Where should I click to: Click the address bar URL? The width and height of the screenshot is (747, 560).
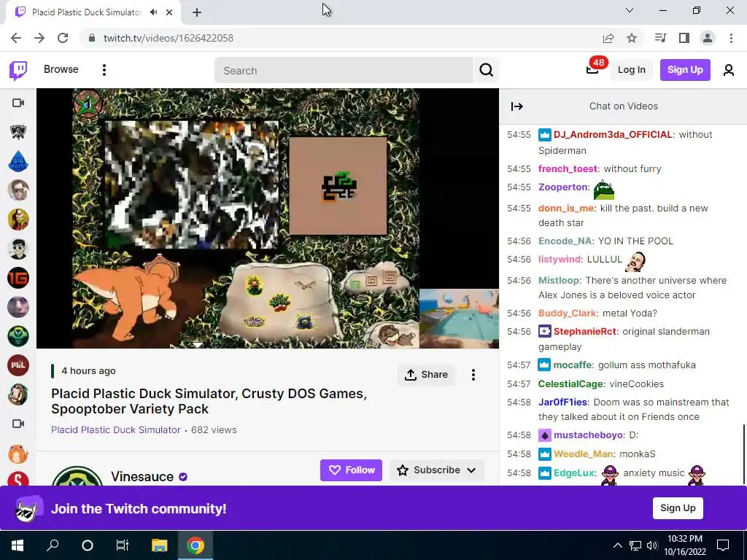169,38
